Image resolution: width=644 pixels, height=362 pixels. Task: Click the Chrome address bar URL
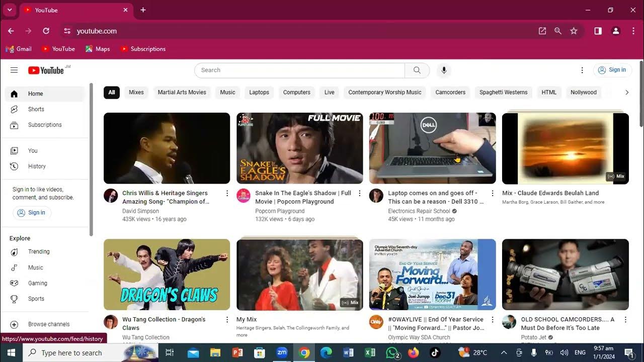97,31
